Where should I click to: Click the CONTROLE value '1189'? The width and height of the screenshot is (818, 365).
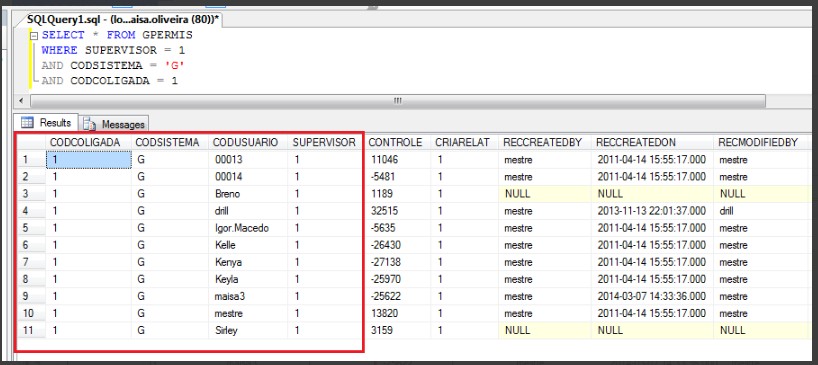tap(398, 194)
